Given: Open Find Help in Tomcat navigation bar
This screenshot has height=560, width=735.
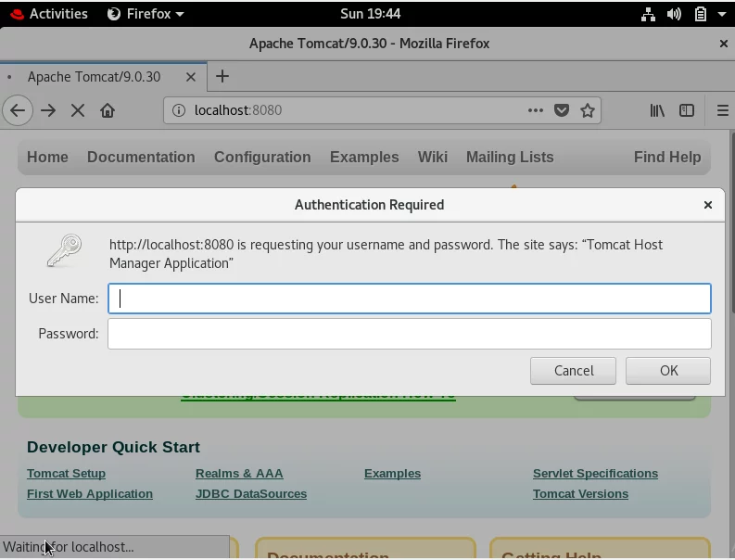Looking at the screenshot, I should pyautogui.click(x=667, y=157).
